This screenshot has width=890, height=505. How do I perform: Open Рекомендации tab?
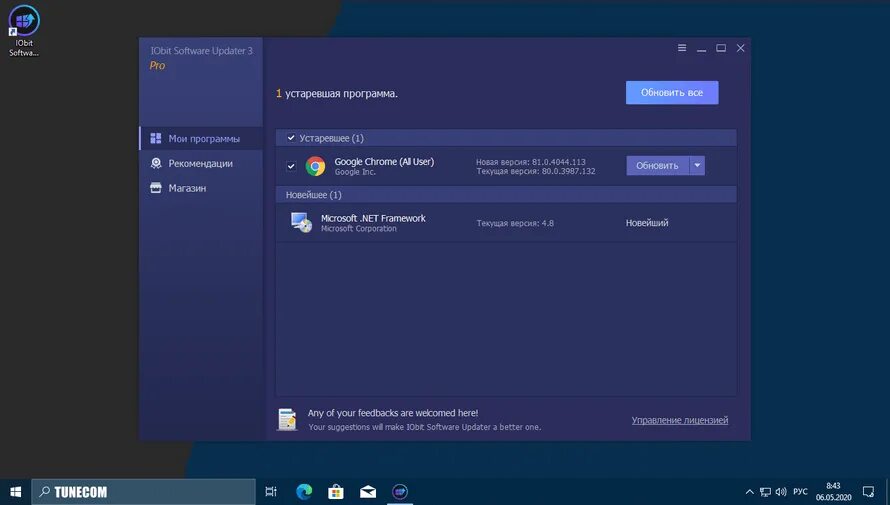click(201, 163)
